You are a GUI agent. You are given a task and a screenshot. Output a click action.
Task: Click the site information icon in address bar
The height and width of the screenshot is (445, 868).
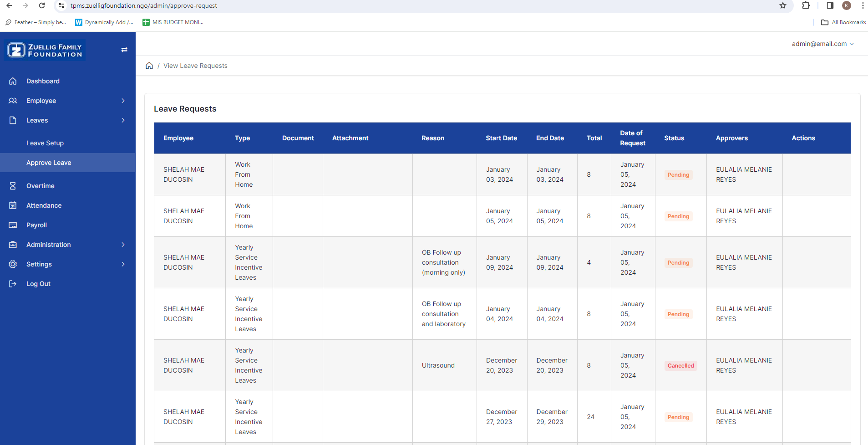61,5
